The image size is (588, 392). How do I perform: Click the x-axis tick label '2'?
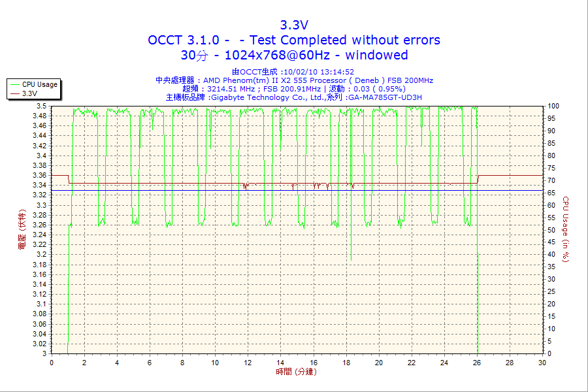pyautogui.click(x=84, y=363)
